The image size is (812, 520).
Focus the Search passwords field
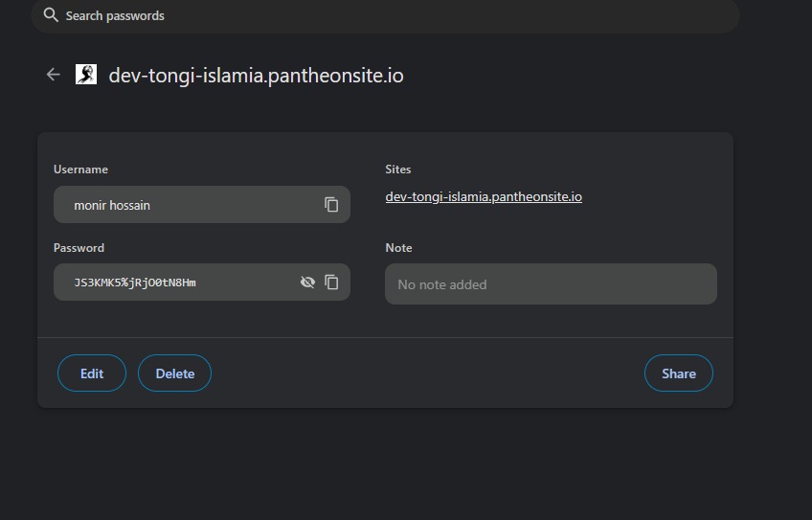(385, 16)
